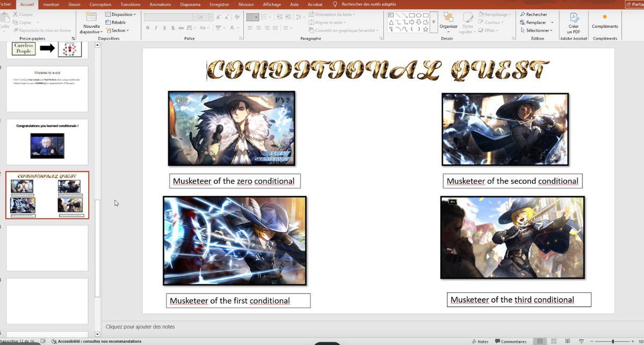The height and width of the screenshot is (345, 644).
Task: Toggle strikethrough text formatting
Action: click(x=181, y=28)
